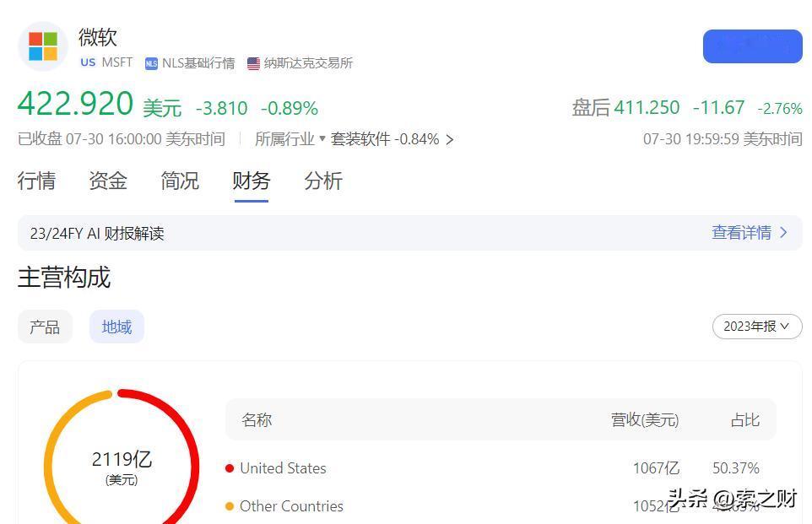
Task: Select the 产品 breakdown toggle
Action: tap(45, 327)
